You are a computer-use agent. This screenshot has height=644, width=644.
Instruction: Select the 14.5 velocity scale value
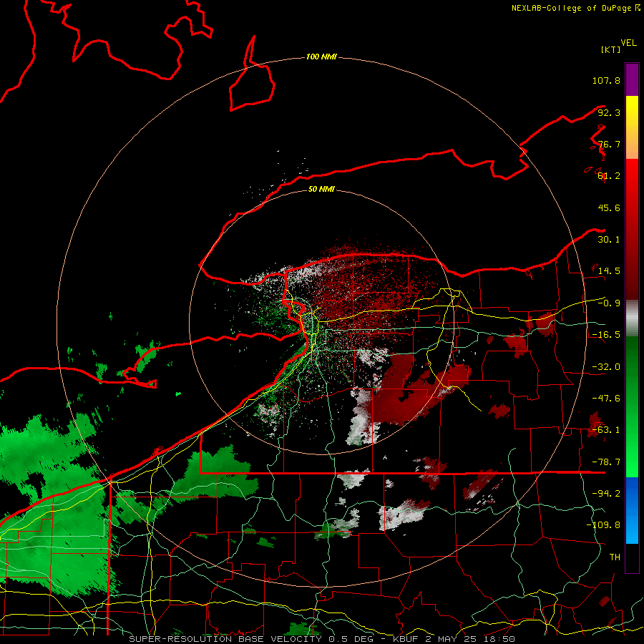tap(609, 271)
